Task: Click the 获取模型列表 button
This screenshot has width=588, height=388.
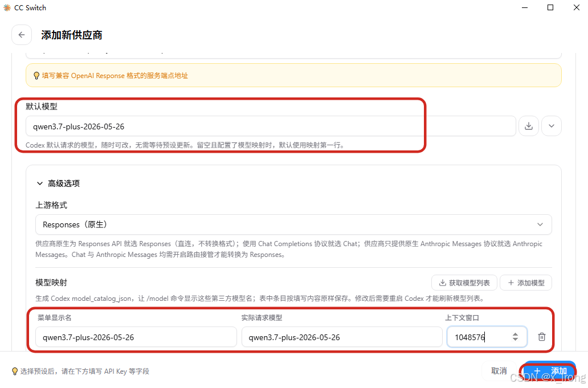Action: click(464, 283)
